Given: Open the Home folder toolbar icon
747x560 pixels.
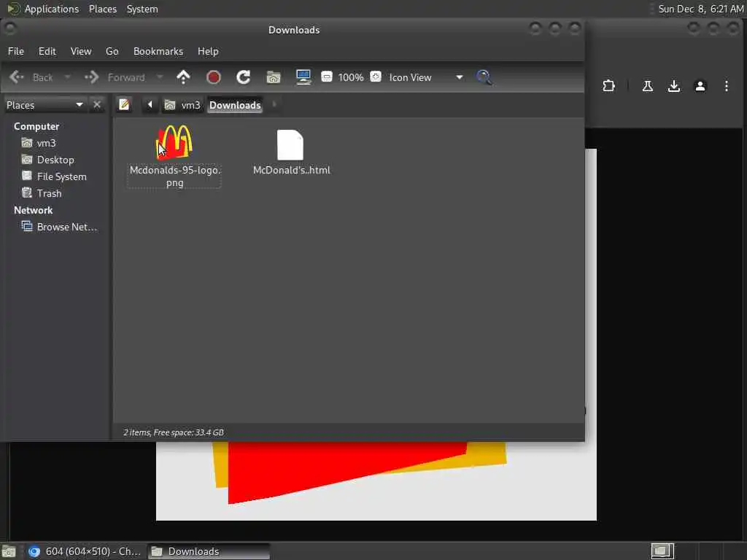Looking at the screenshot, I should tap(274, 77).
